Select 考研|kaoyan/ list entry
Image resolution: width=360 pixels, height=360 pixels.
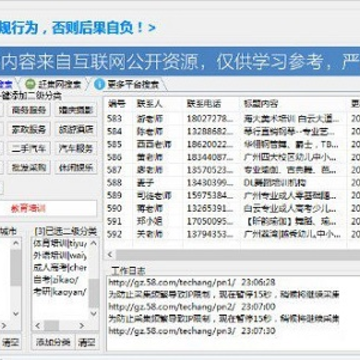[x=60, y=292]
